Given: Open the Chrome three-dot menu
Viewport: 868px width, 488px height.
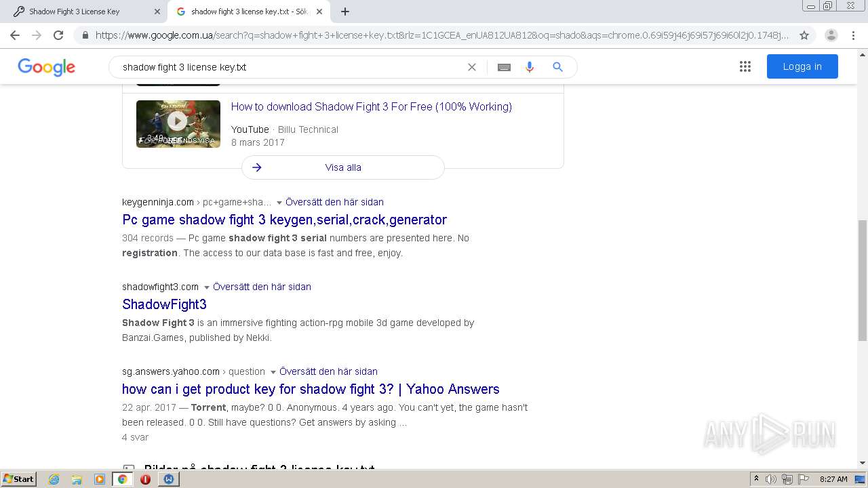Looking at the screenshot, I should point(853,35).
